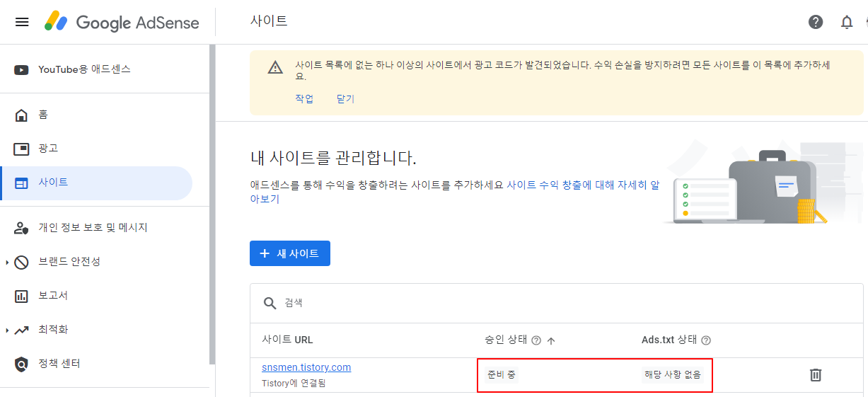Viewport: 868px width, 397px height.
Task: Open the notifications bell
Action: [x=847, y=22]
